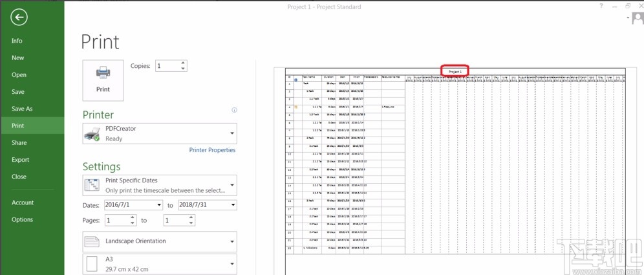The image size is (644, 275).
Task: Close the project via sidebar Close
Action: click(19, 177)
